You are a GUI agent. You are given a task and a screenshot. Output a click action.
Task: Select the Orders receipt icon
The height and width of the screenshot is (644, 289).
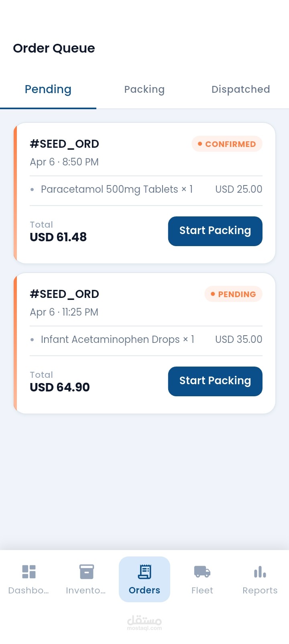tap(144, 572)
